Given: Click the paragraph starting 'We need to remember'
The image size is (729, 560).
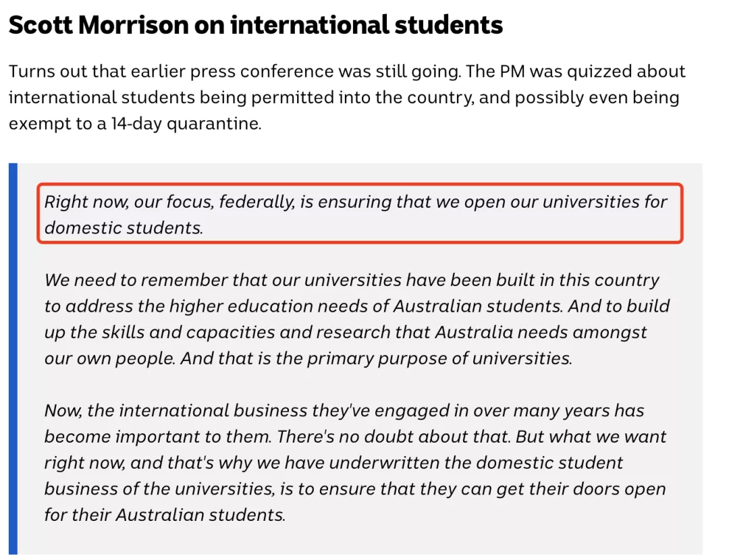Looking at the screenshot, I should [x=356, y=319].
